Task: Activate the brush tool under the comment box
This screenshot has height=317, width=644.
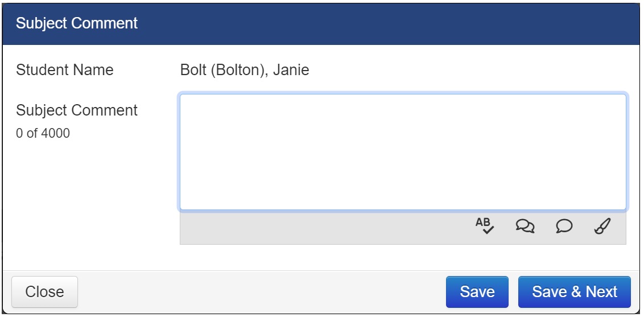Action: click(602, 227)
